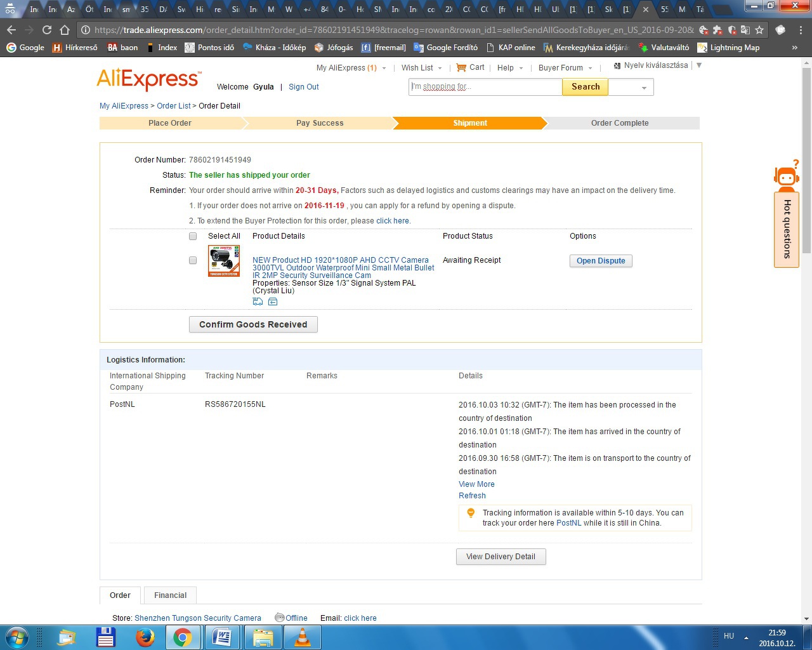This screenshot has height=650, width=812.
Task: Click the Sign Out link
Action: [304, 87]
